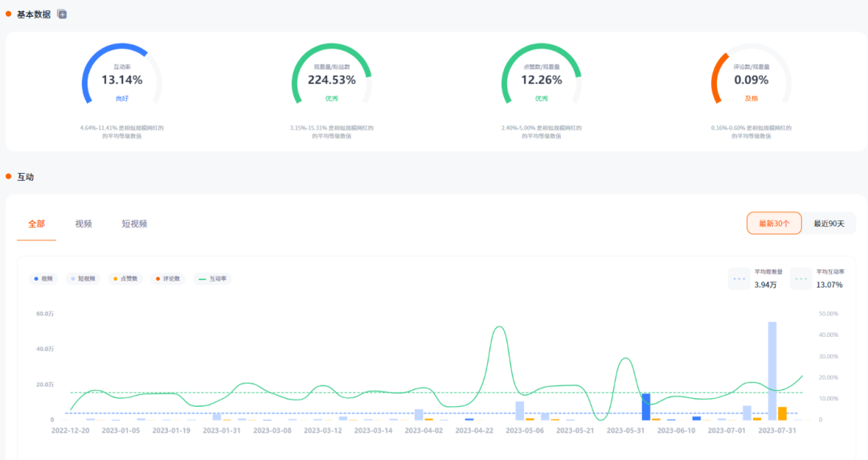This screenshot has width=868, height=460.
Task: Click the 50.00% right axis label
Action: click(x=828, y=314)
